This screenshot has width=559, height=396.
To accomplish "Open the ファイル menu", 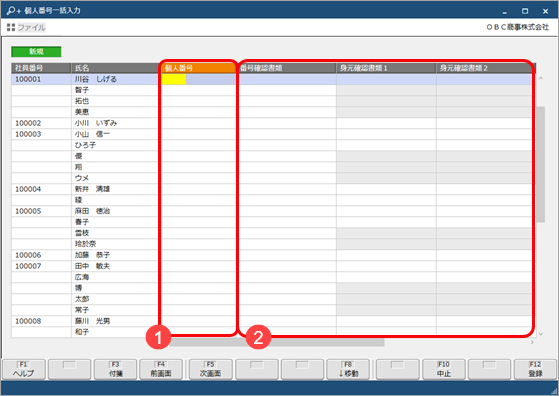I will point(32,27).
